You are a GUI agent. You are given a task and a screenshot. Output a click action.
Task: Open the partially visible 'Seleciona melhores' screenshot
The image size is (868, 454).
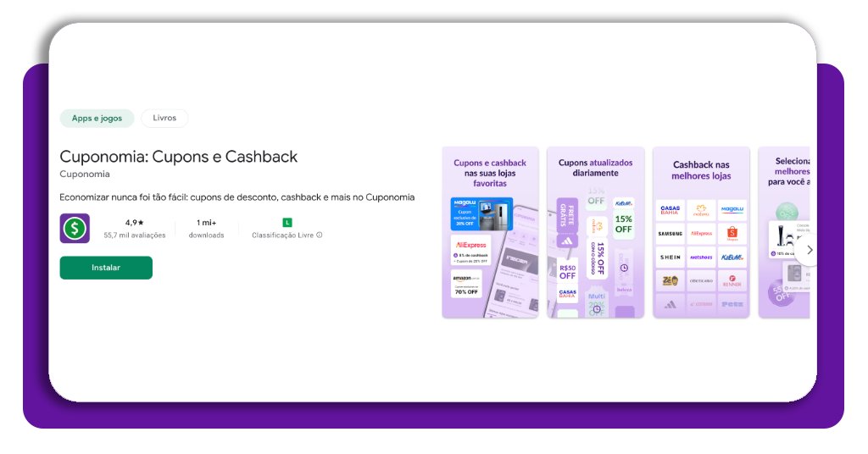784,232
